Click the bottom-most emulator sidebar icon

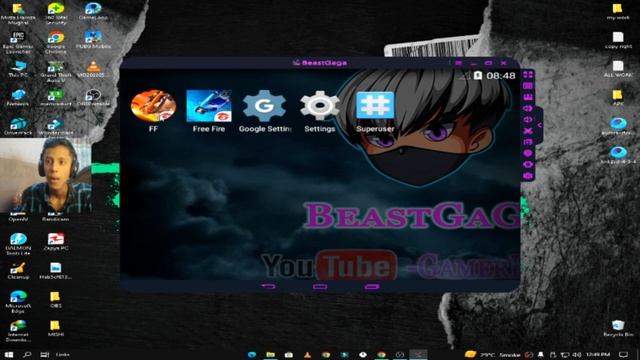528,176
